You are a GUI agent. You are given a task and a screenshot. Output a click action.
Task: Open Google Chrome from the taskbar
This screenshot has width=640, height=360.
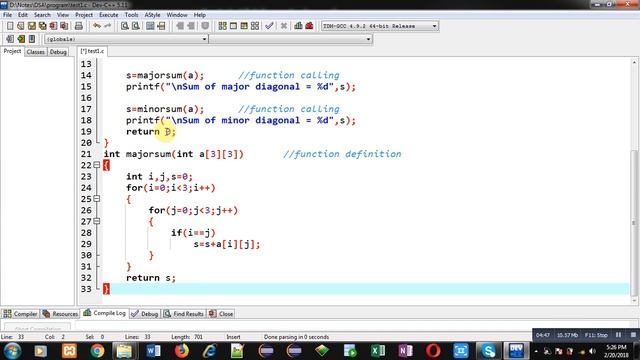coord(97,351)
